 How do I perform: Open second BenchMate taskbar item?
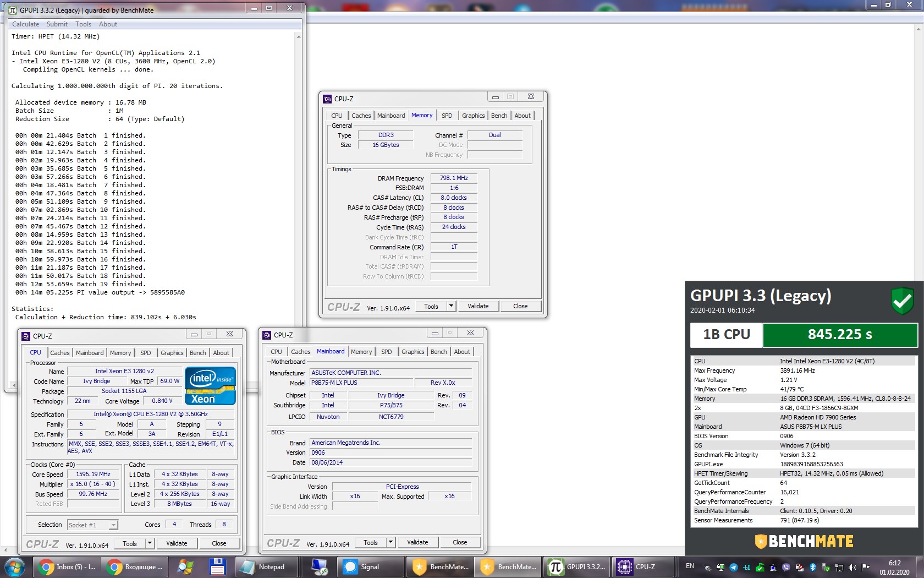(507, 567)
